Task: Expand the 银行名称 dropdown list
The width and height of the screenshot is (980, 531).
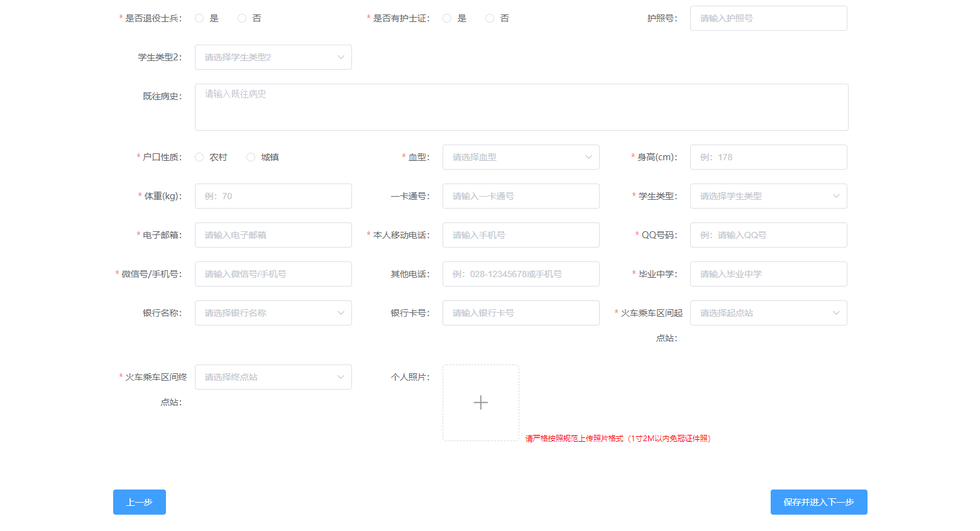Action: (x=273, y=313)
